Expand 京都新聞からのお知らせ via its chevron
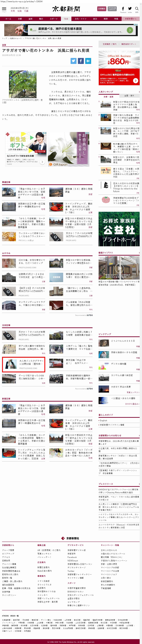The image size is (142, 644). (x=139, y=435)
